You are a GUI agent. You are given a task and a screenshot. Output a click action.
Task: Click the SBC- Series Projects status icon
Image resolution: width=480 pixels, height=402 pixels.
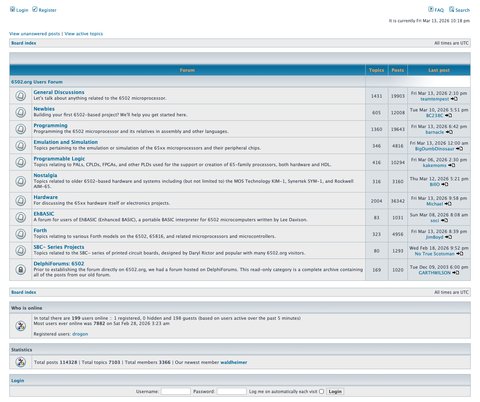coord(21,251)
